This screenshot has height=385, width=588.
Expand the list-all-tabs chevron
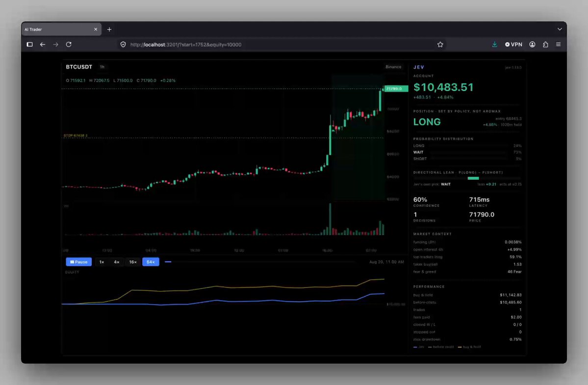tap(560, 29)
